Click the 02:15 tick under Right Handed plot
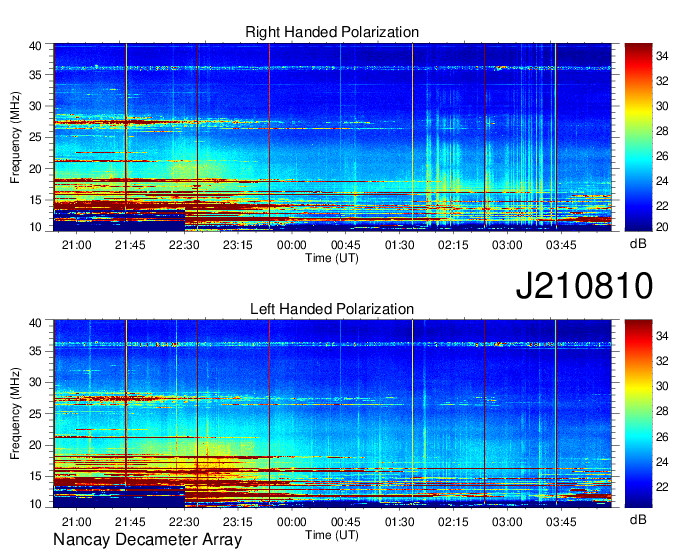 point(453,245)
